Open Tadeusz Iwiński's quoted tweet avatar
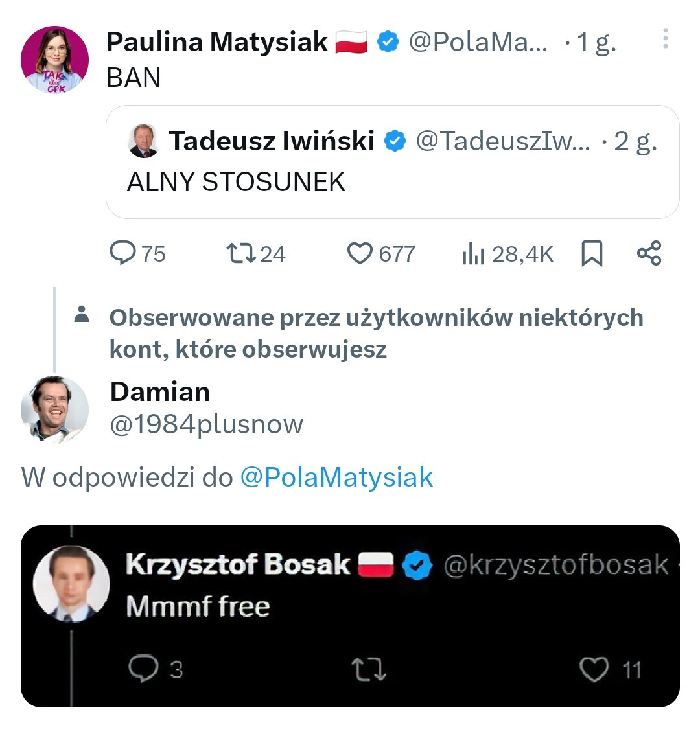 coord(143,141)
